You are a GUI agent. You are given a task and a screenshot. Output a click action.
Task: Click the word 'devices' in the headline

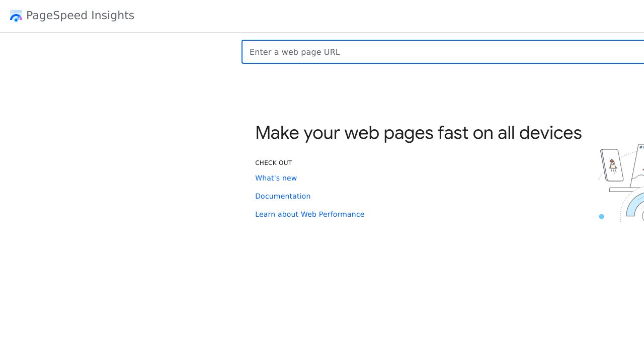coord(550,133)
